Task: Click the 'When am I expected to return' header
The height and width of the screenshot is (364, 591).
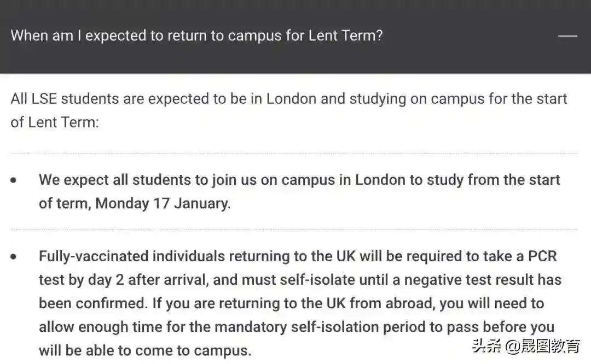Action: click(196, 36)
